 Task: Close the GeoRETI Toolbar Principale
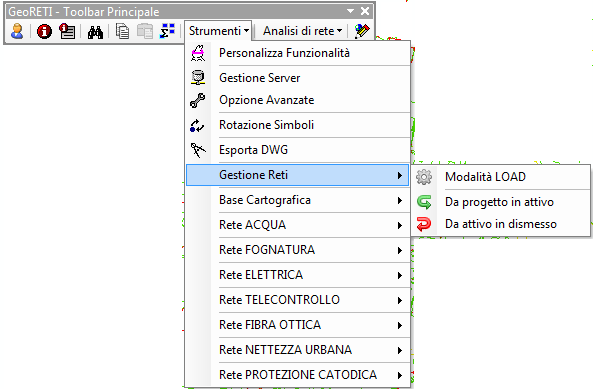tap(365, 11)
